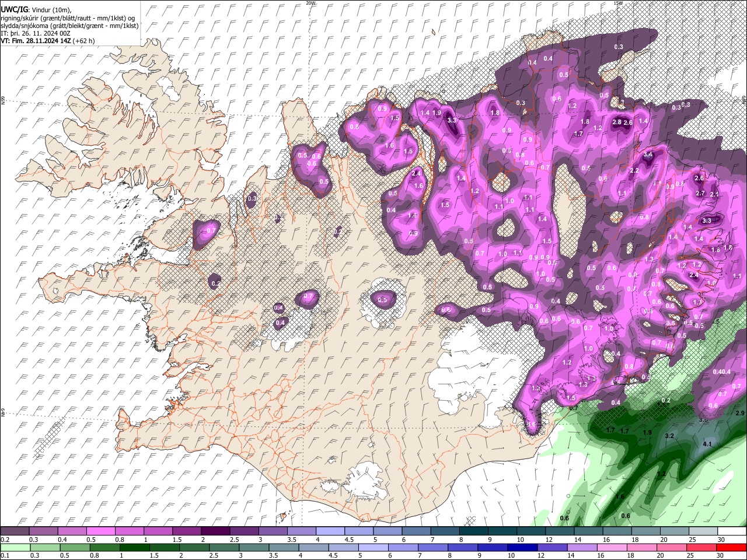747x560 pixels.
Task: Click the 20W longitude label
Action: coord(310,3)
